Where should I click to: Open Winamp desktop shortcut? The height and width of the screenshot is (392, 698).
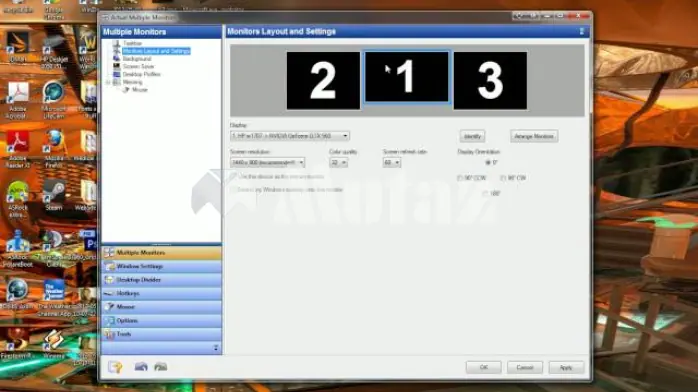(54, 344)
